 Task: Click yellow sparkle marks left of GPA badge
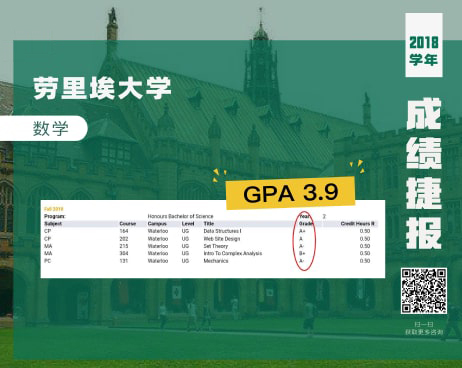coord(219,175)
